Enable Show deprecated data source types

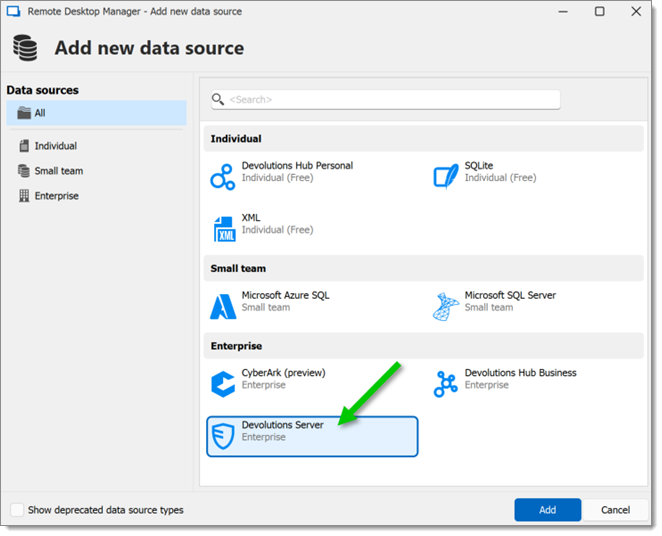17,510
